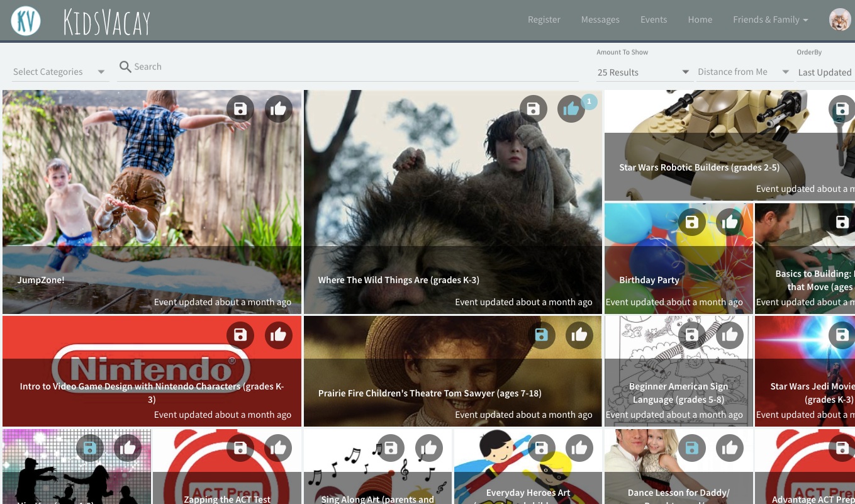This screenshot has width=855, height=504.
Task: Save Basics to Building event
Action: [842, 222]
